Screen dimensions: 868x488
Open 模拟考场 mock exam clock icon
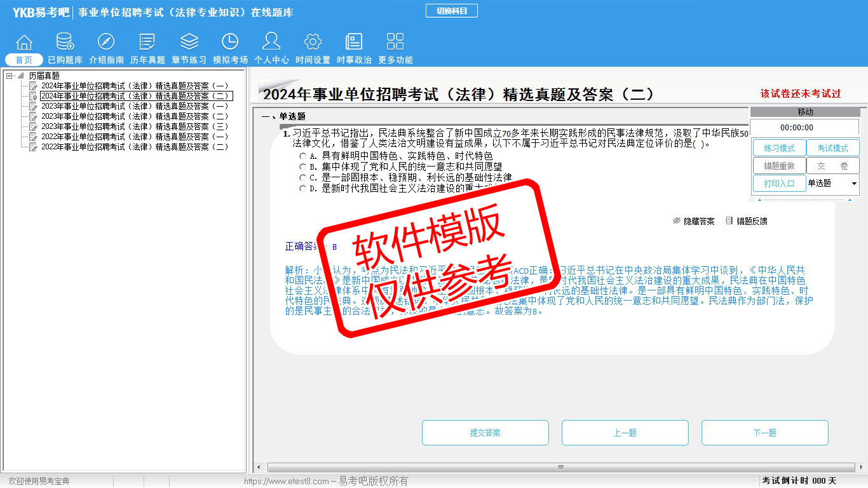230,43
